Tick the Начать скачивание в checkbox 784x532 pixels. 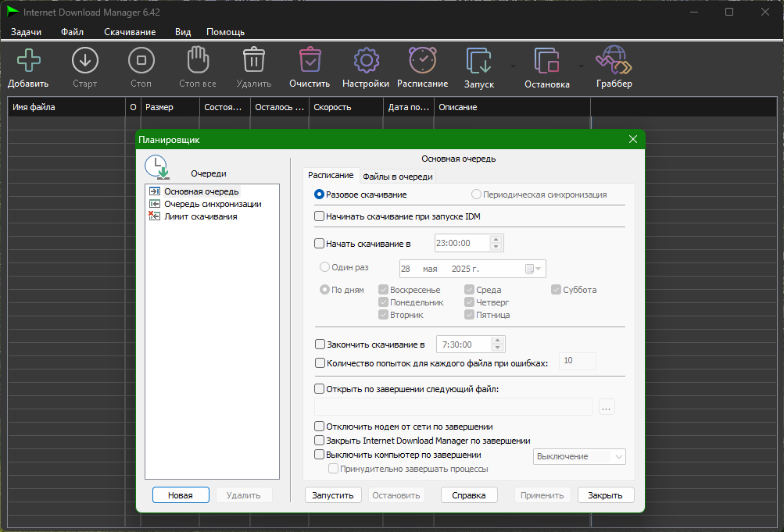319,243
